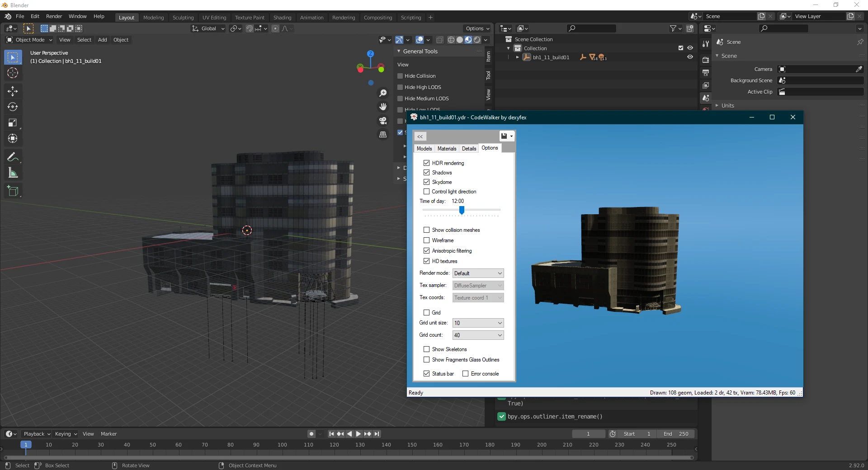The height and width of the screenshot is (470, 868).
Task: Open the Scripting workspace
Action: click(x=411, y=17)
